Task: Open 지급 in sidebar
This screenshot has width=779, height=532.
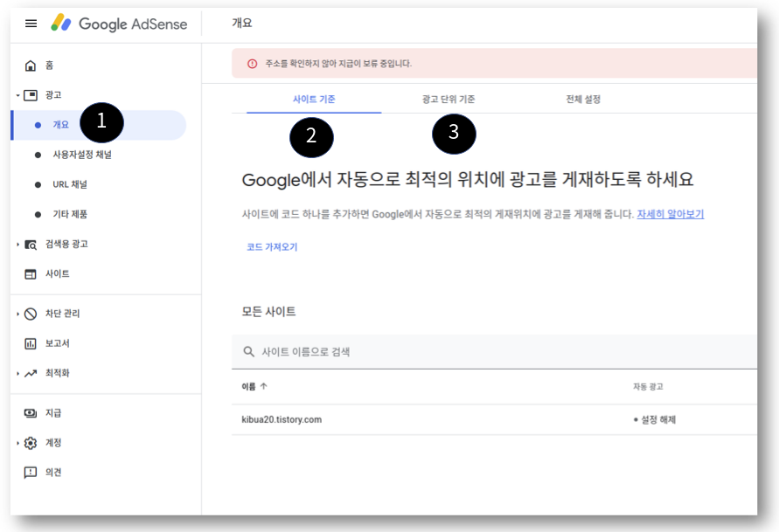Action: point(53,413)
